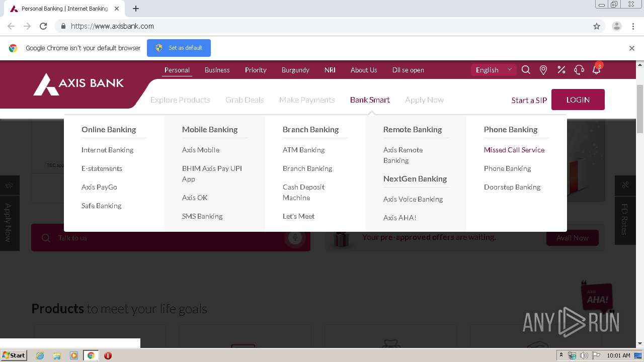Open BHIM Axis Pay UPI App link

(212, 173)
